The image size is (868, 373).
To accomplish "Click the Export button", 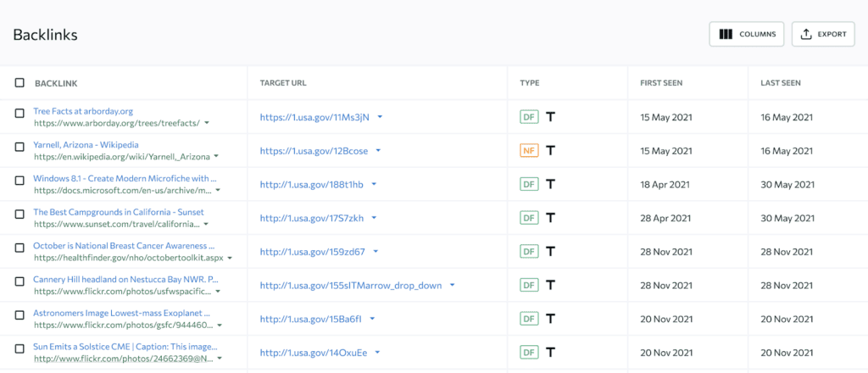I will point(823,34).
